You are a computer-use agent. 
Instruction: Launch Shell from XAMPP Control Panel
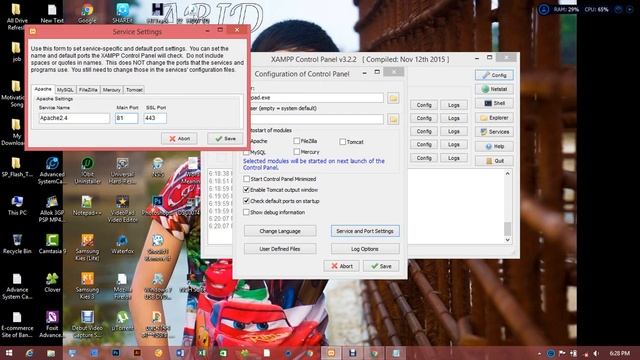494,103
